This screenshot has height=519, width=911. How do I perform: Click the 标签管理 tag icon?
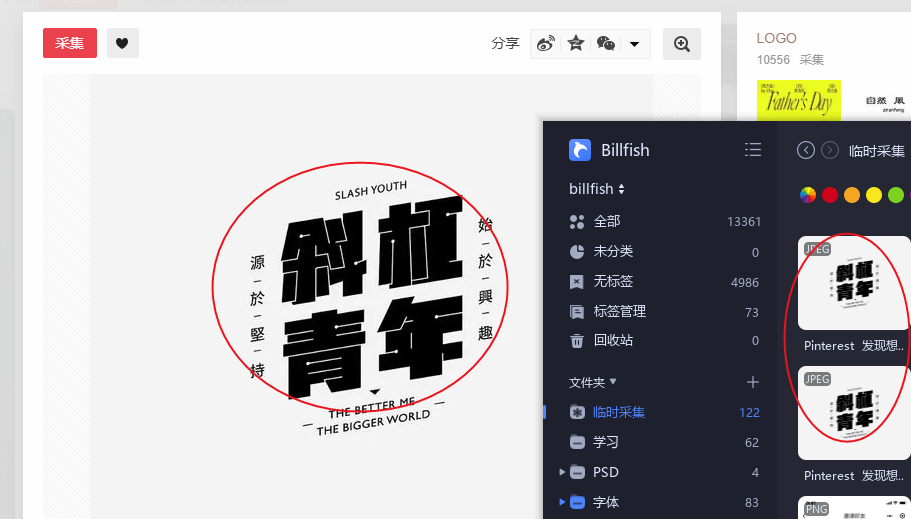click(576, 312)
